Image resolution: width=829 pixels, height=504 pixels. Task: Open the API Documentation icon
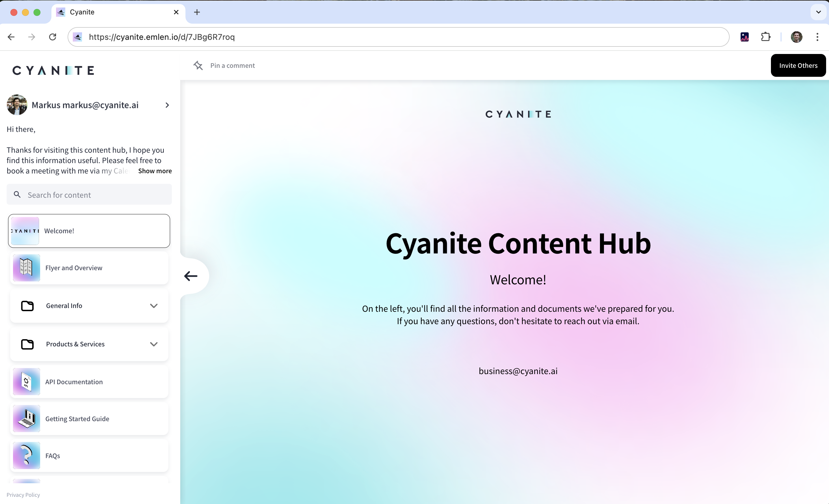[26, 382]
